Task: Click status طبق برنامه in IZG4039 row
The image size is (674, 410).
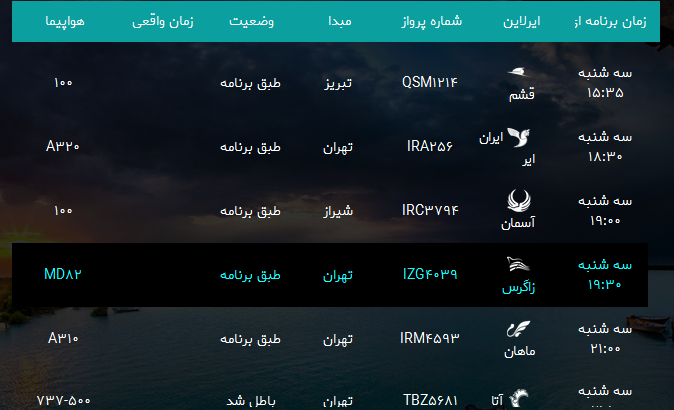Action: click(250, 275)
